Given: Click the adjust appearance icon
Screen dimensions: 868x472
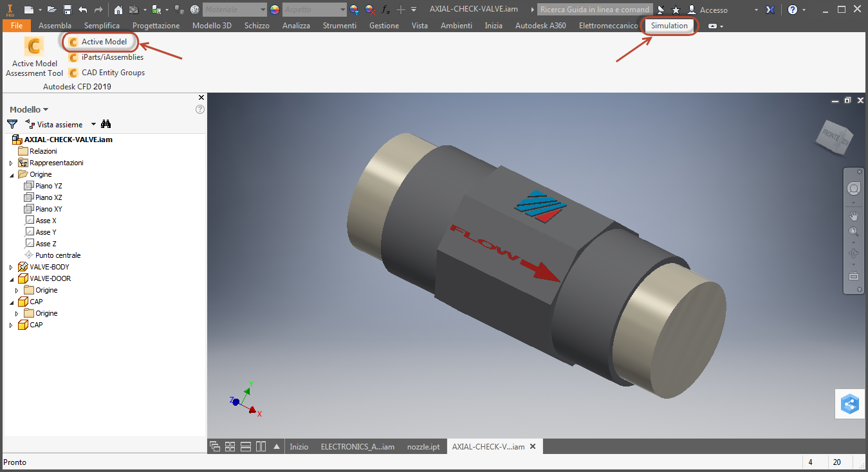Looking at the screenshot, I should pos(354,10).
